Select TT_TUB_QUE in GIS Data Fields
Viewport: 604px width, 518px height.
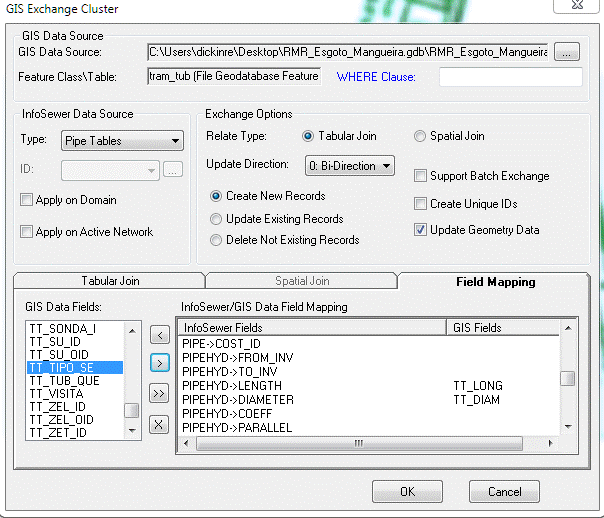(75, 381)
